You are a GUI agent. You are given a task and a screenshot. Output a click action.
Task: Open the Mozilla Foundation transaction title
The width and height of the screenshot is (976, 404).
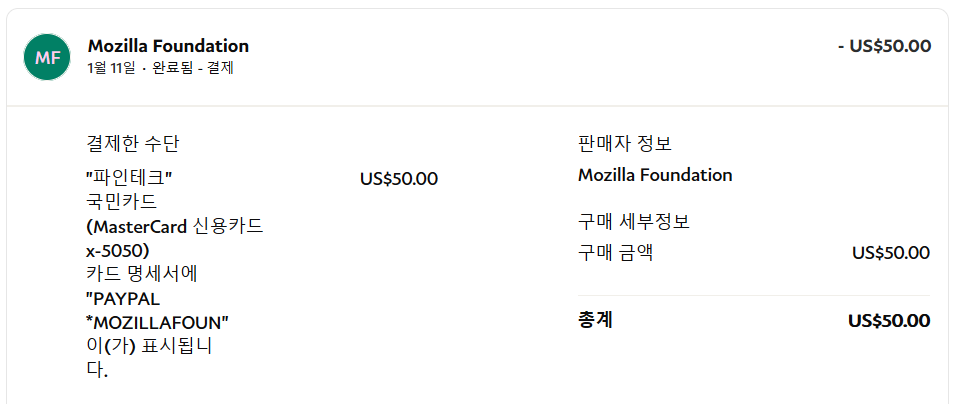point(168,46)
